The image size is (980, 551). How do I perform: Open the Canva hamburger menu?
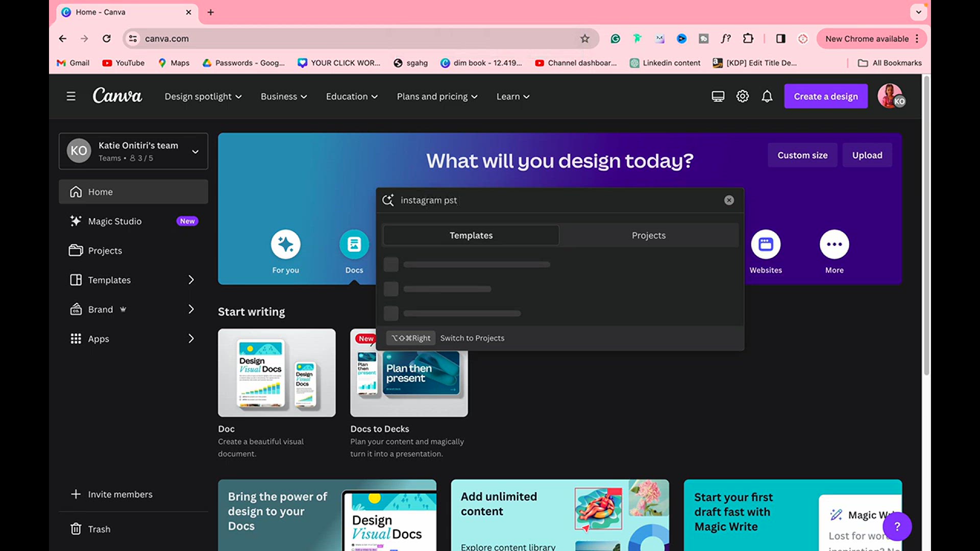tap(71, 96)
